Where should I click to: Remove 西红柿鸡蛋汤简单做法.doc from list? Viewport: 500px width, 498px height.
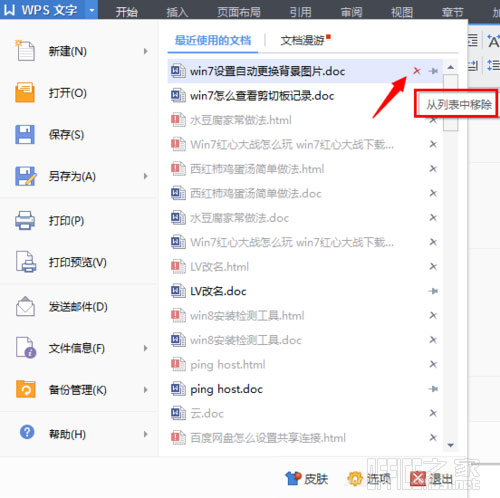433,193
